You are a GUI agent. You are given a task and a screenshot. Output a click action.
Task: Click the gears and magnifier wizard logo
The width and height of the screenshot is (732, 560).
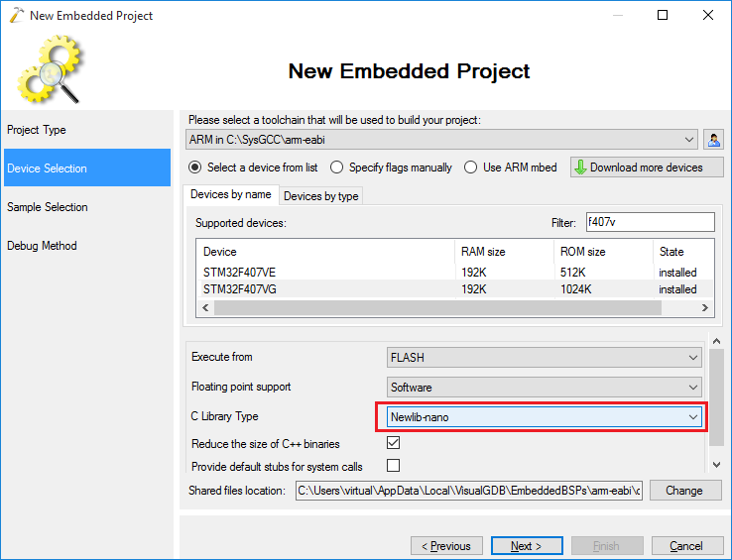[50, 69]
